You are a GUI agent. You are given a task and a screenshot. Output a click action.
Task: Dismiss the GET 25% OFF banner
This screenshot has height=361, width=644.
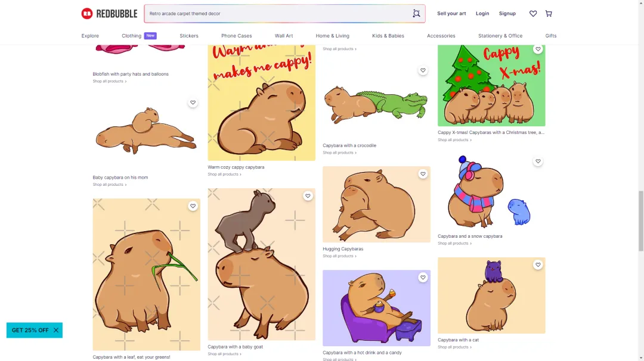click(56, 330)
